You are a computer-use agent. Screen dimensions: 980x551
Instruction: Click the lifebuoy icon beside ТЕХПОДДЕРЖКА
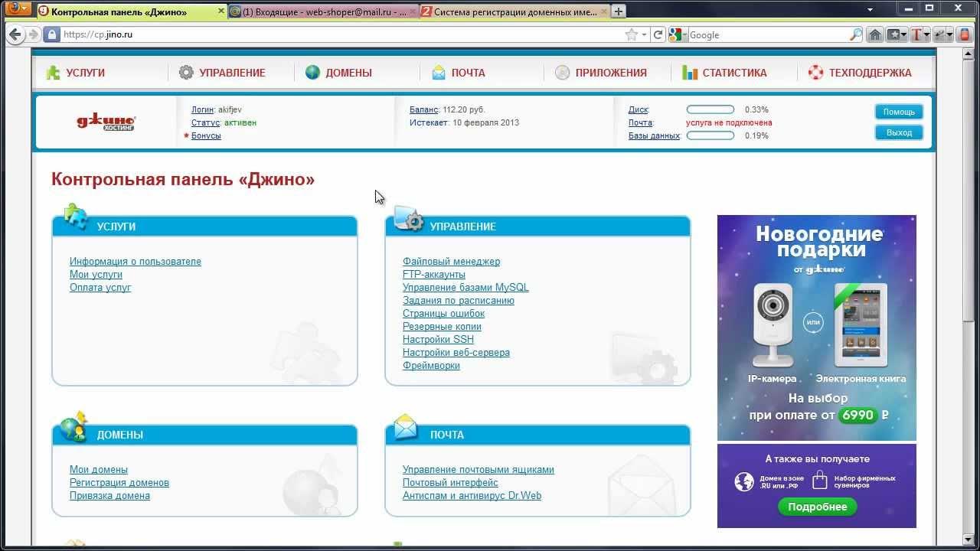(815, 73)
